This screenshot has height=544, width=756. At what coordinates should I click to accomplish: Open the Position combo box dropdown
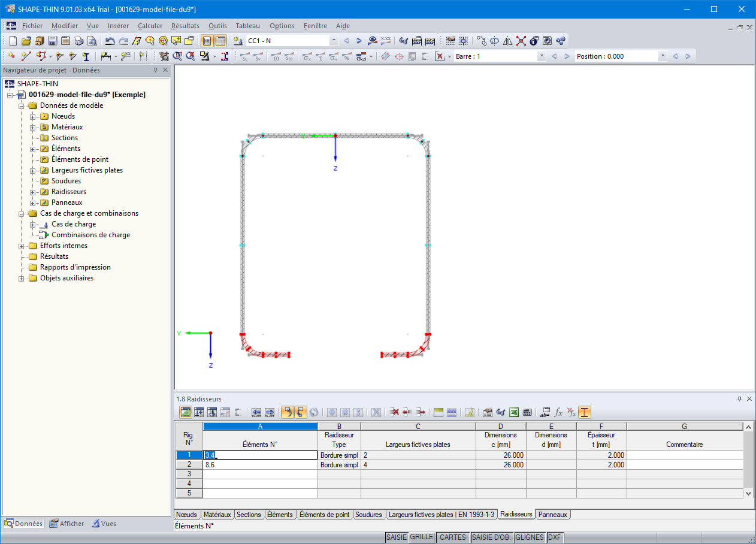pos(663,55)
